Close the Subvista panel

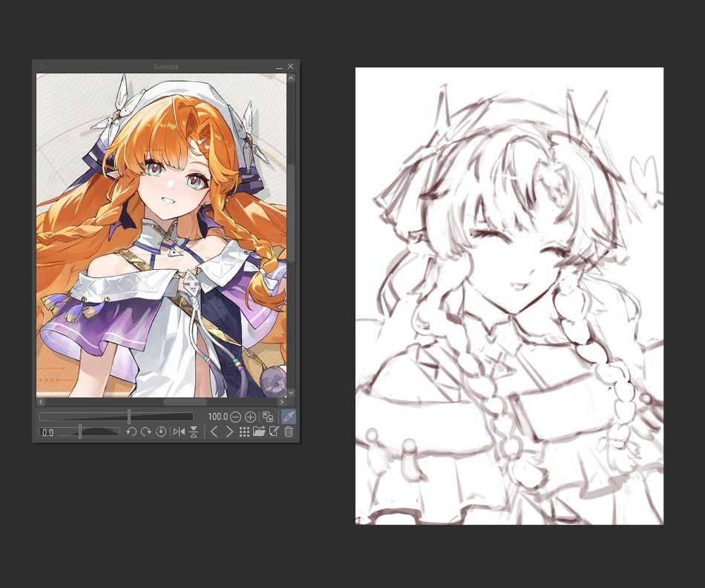coord(290,67)
